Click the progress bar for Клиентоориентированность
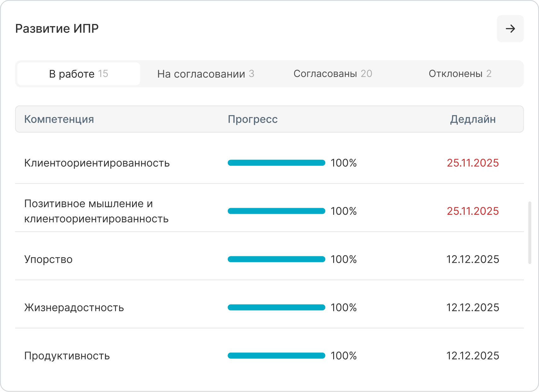The image size is (539, 392). [276, 163]
